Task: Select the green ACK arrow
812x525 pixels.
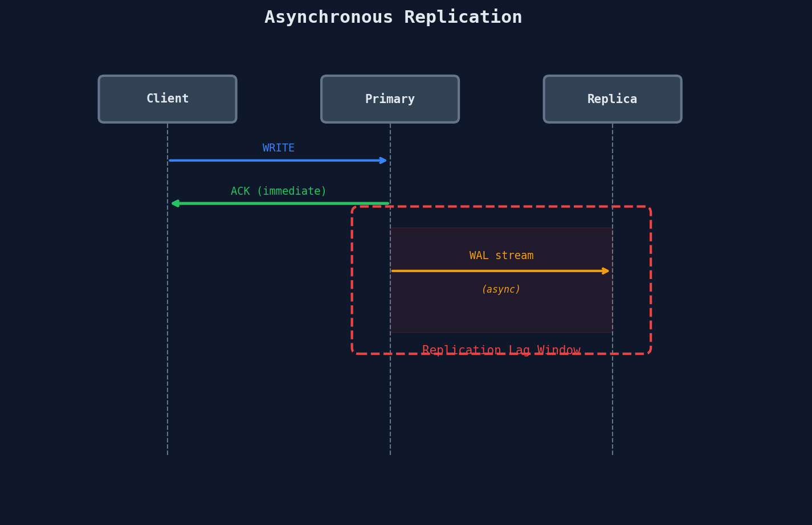Action: (279, 203)
